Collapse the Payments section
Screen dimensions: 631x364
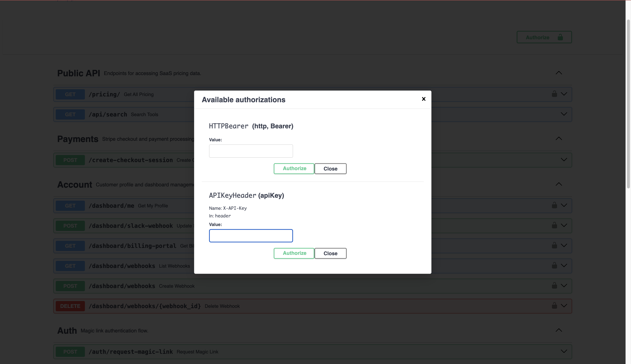[559, 139]
